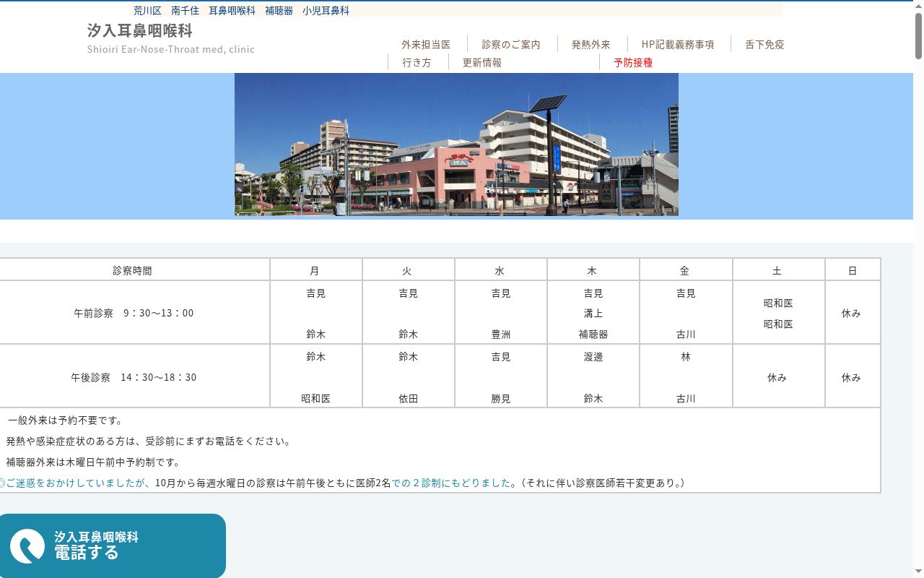Open HP記載義務事項 menu item
Screen dimensions: 924x578
click(x=678, y=44)
